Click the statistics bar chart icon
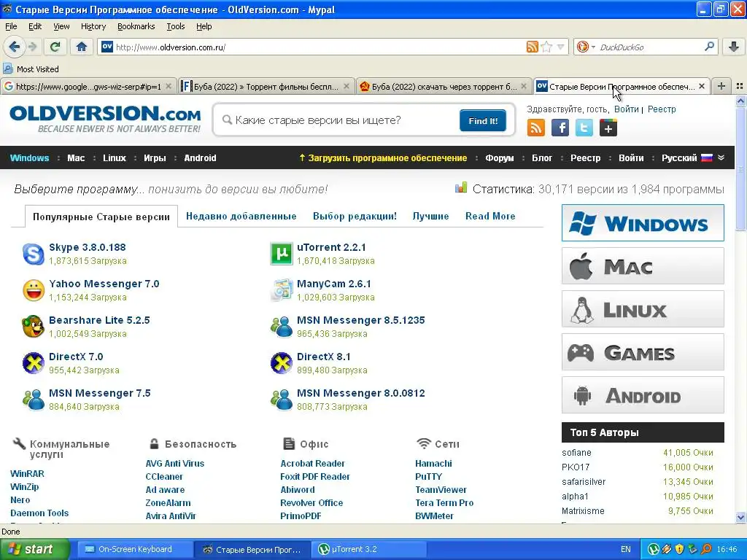Image resolution: width=747 pixels, height=560 pixels. click(461, 187)
